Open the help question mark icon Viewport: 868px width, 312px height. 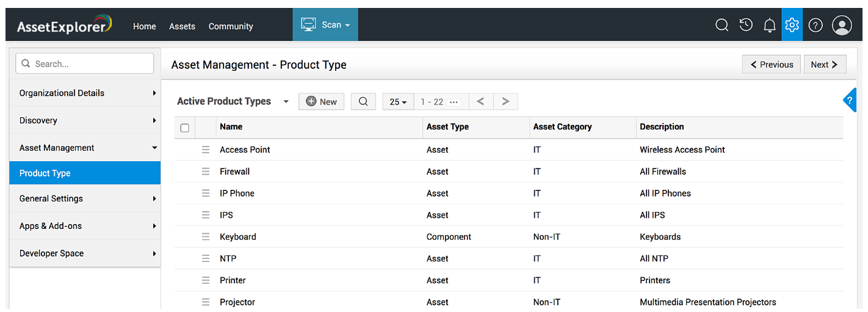[x=816, y=25]
